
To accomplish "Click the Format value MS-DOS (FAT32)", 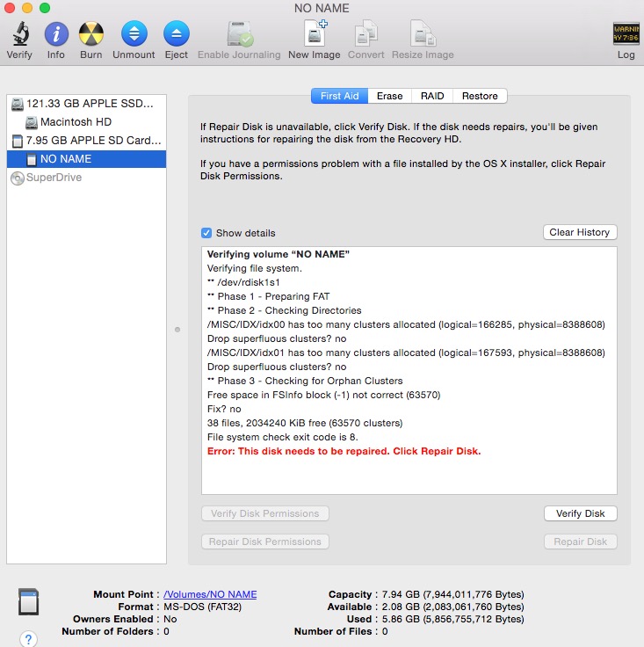I will pos(202,607).
